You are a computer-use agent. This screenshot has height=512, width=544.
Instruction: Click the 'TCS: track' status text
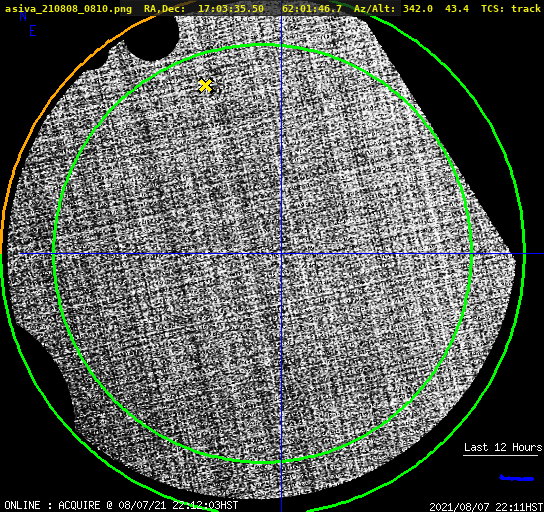511,9
